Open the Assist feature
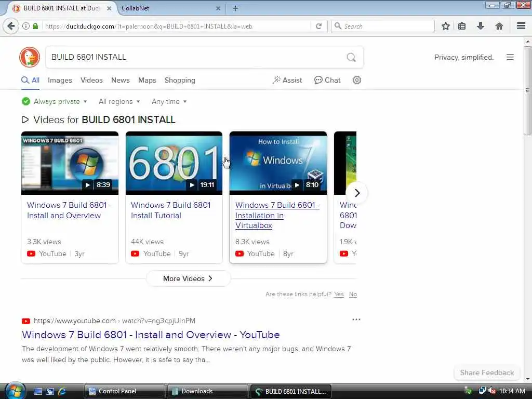The image size is (532, 399). point(287,80)
